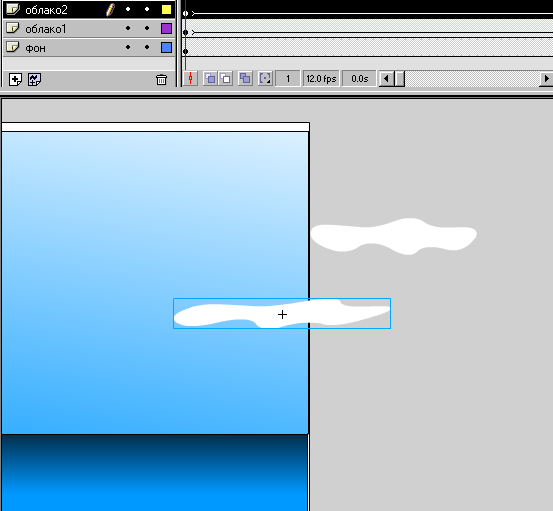
Task: Click the облако1 layer page icon
Action: (x=13, y=28)
